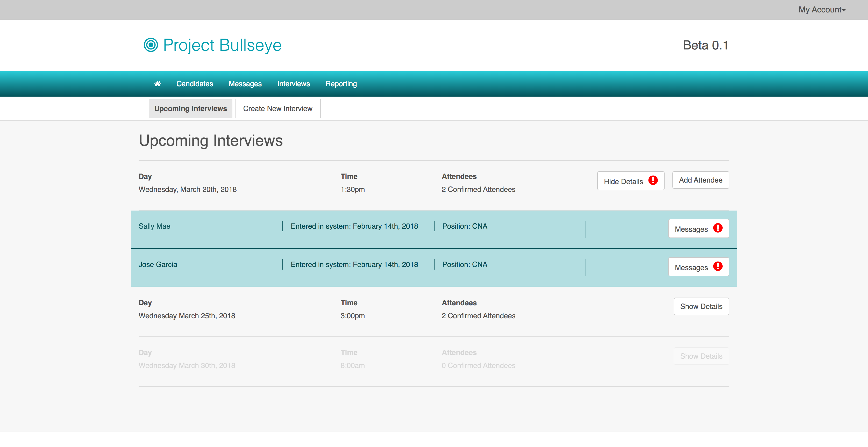Open the My Account dropdown
The image size is (868, 447).
coord(822,10)
